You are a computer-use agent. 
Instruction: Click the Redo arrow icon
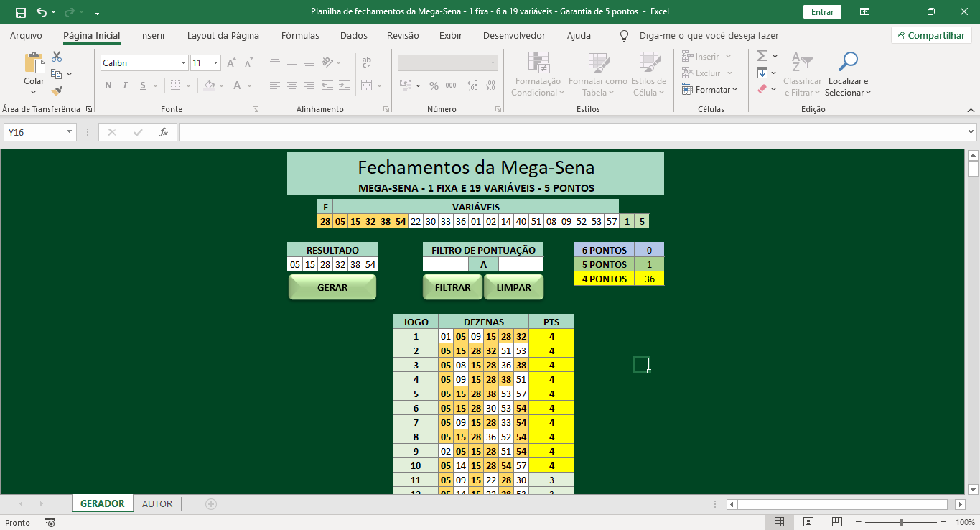click(70, 12)
